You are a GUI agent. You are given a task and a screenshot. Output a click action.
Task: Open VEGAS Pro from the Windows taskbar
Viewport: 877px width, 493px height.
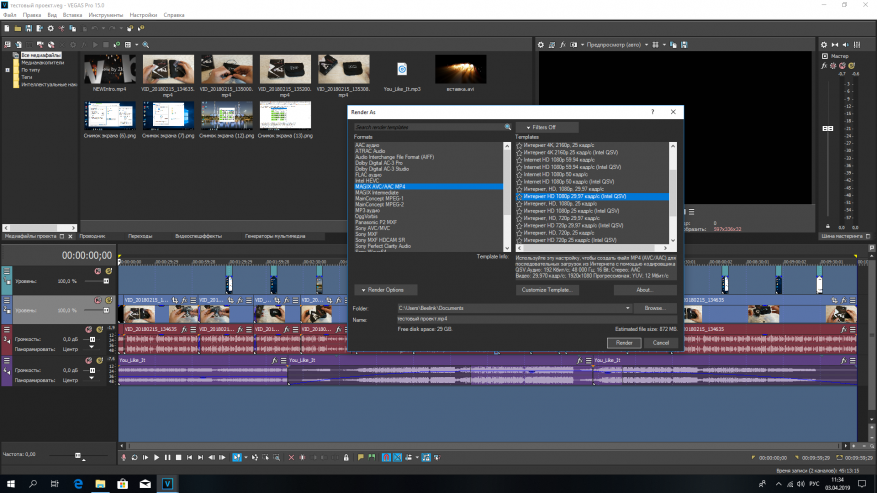pos(169,483)
